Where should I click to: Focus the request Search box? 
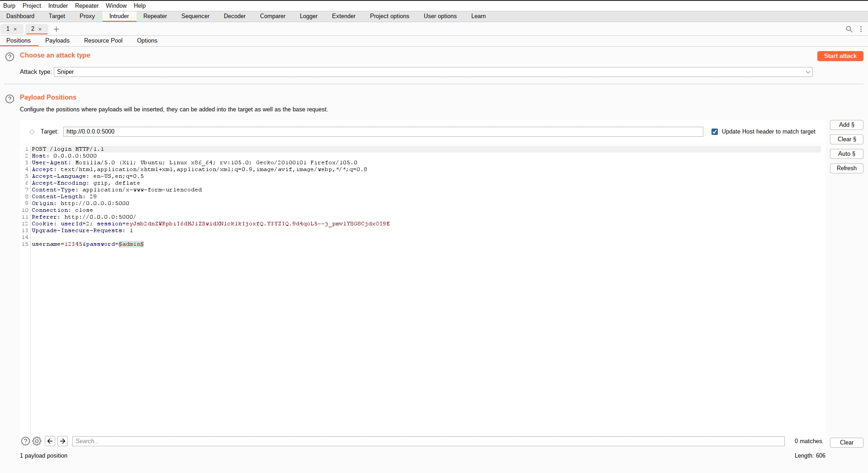[x=428, y=441]
